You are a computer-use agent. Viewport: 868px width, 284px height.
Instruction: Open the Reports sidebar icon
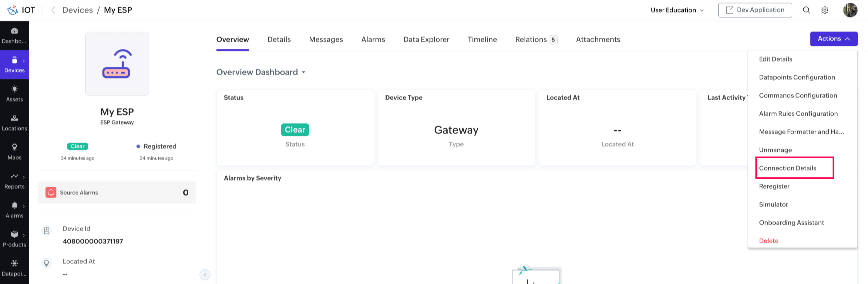(x=15, y=176)
